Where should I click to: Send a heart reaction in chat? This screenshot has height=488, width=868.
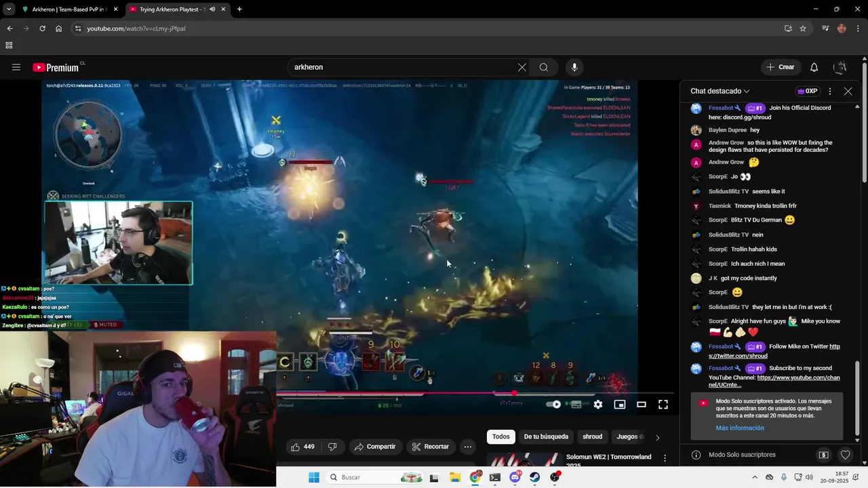tap(845, 455)
